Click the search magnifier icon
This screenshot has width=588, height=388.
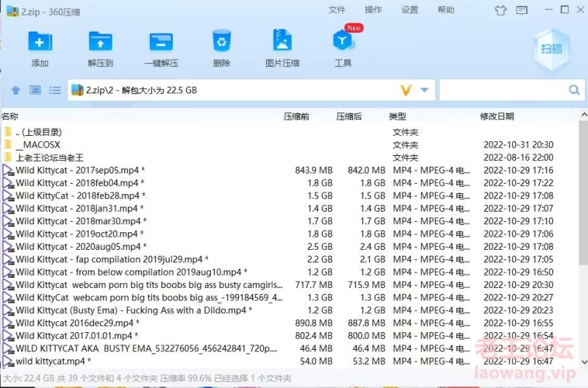click(x=574, y=90)
